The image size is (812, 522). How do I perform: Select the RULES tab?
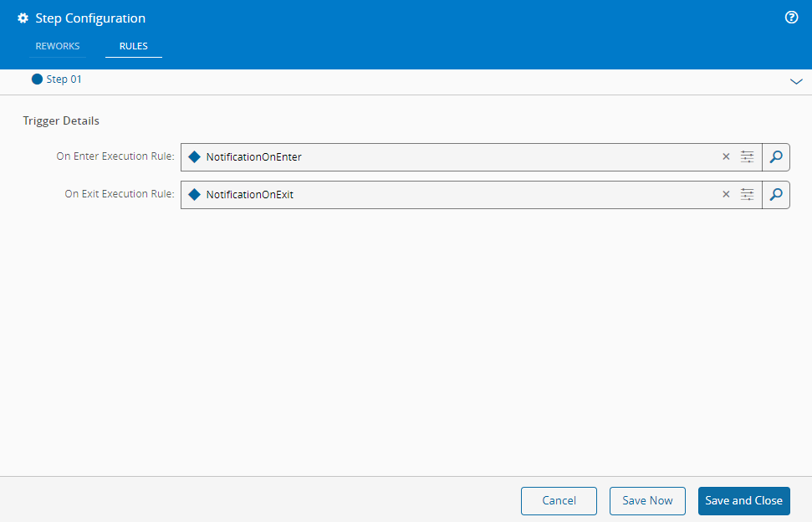pyautogui.click(x=134, y=46)
